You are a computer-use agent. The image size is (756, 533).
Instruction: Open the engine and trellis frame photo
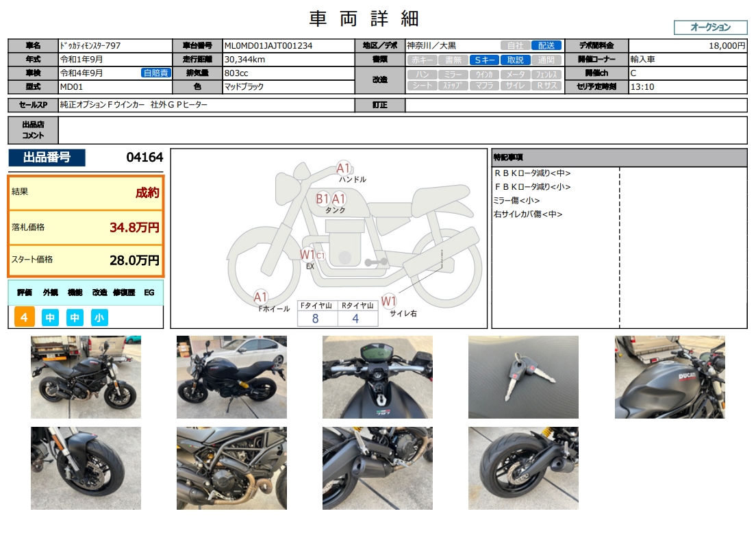point(231,468)
